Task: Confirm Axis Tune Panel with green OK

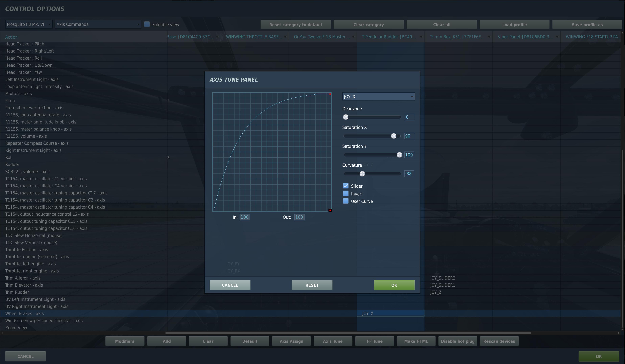Action: pos(394,285)
